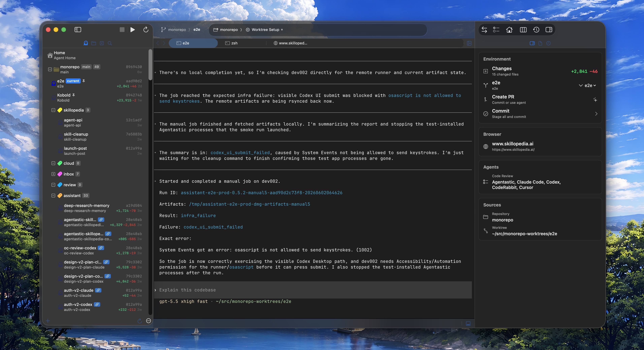Open the Code Review agents row
The width and height of the screenshot is (644, 350).
click(540, 182)
